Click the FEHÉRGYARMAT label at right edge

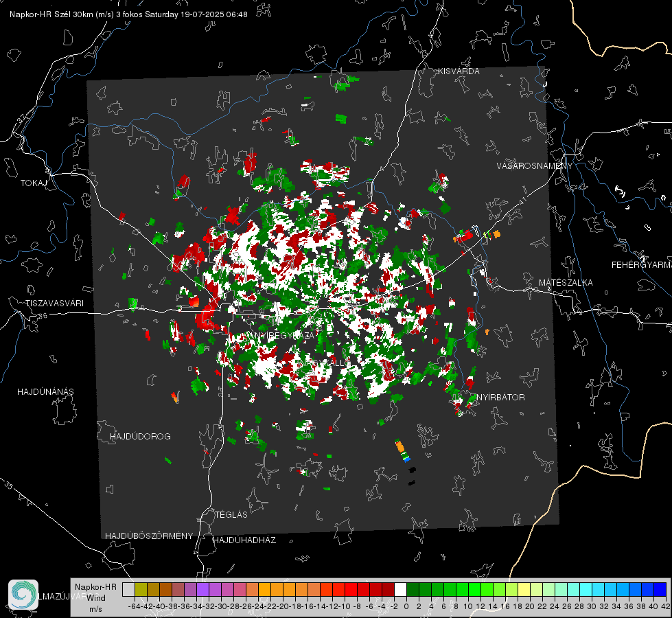click(641, 265)
